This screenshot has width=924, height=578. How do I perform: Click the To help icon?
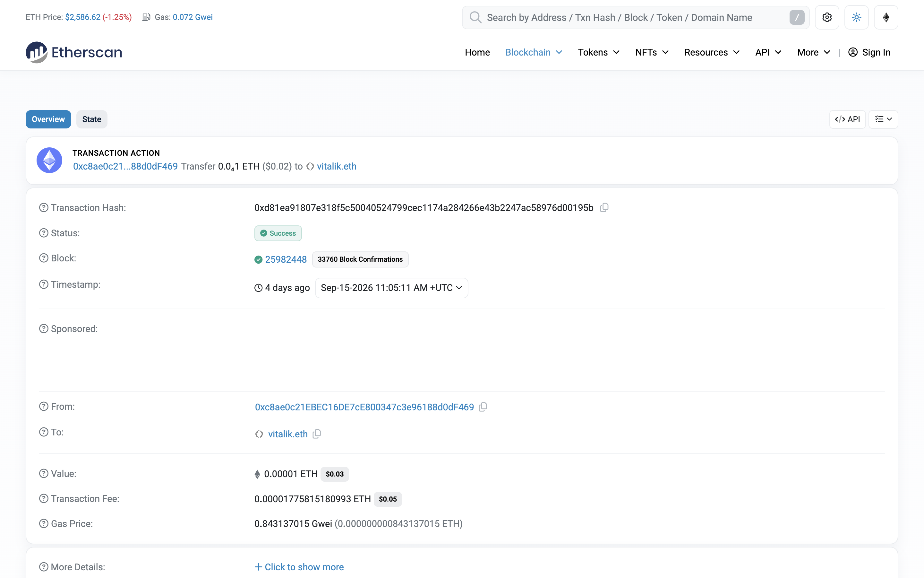coord(44,432)
